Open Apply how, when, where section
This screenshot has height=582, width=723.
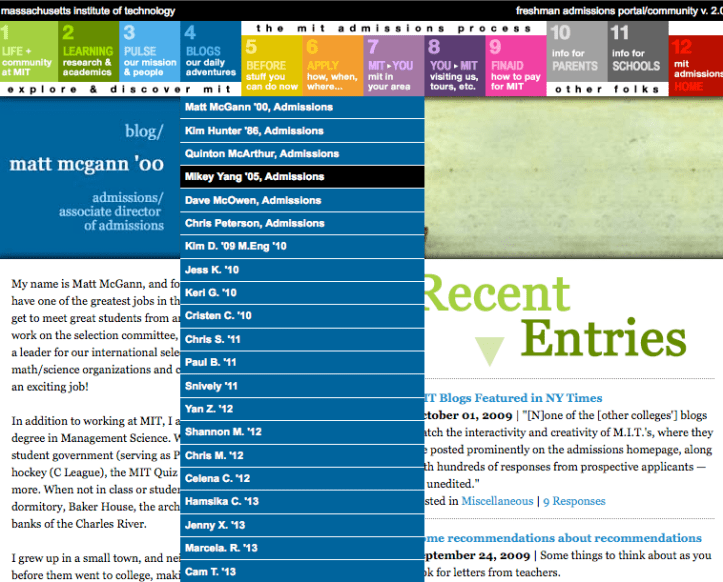(x=332, y=66)
